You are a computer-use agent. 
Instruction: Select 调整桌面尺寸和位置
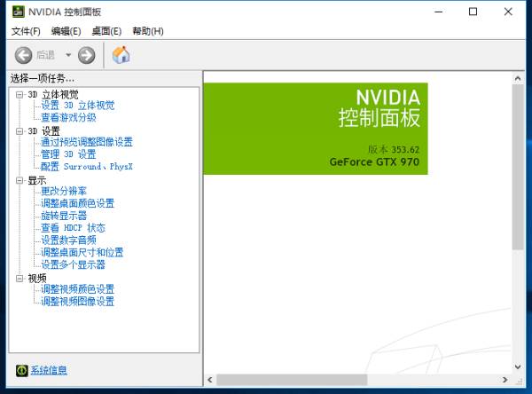(x=82, y=252)
